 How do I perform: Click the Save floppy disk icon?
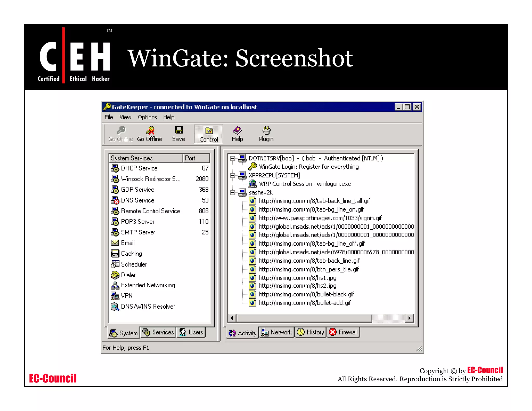(179, 130)
